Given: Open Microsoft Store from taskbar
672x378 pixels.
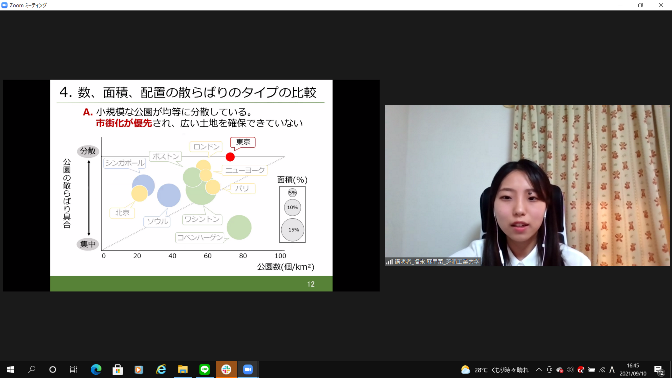Looking at the screenshot, I should click(x=117, y=369).
